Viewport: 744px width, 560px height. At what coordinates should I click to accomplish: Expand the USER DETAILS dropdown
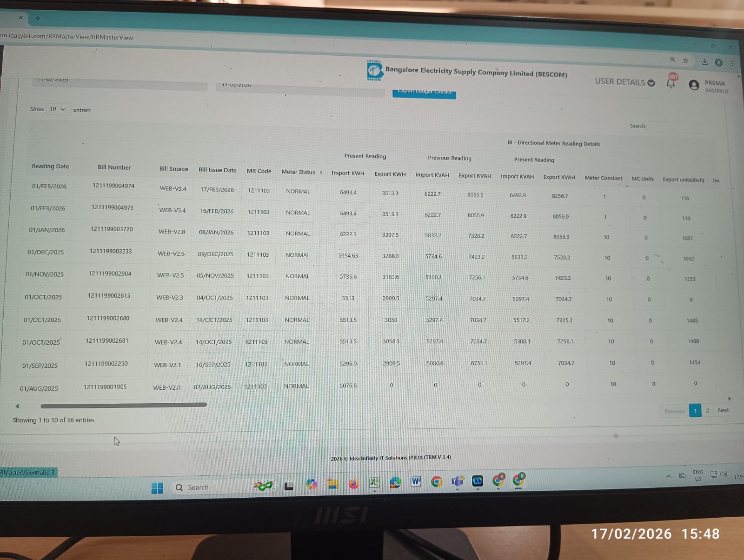625,82
